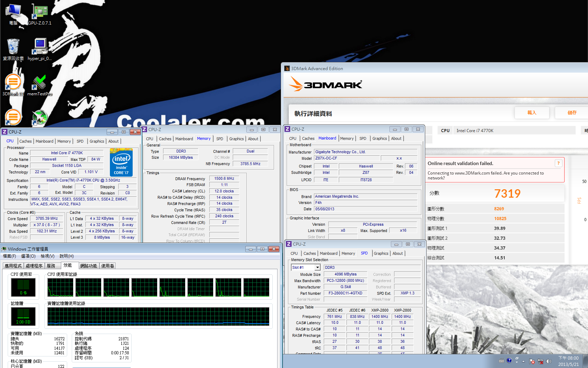Open the clock showing 下午 08:00
The width and height of the screenshot is (588, 368).
568,361
